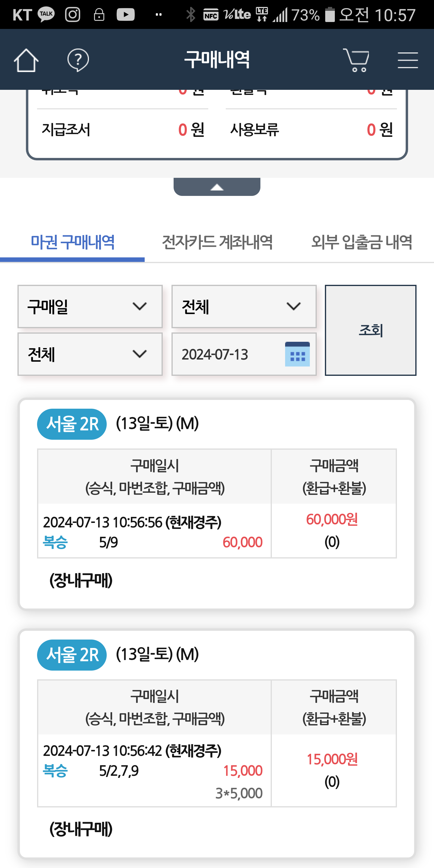434x868 pixels.
Task: Tap the YouTube status bar icon
Action: pyautogui.click(x=125, y=14)
